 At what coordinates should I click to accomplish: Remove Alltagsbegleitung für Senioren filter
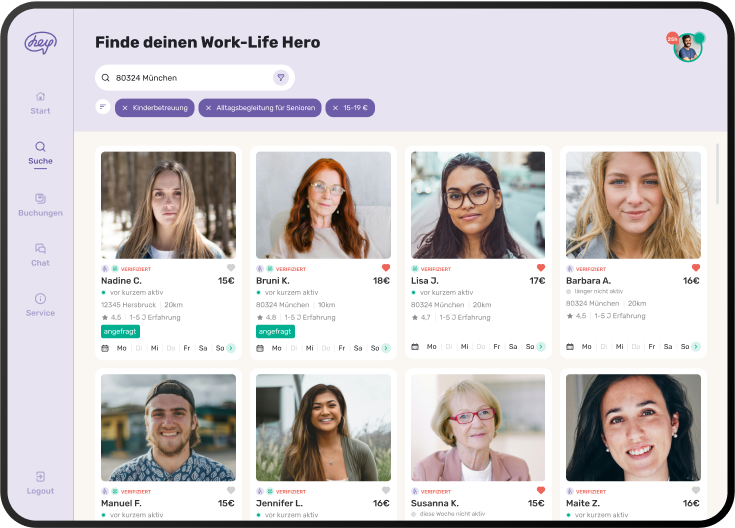tap(209, 108)
